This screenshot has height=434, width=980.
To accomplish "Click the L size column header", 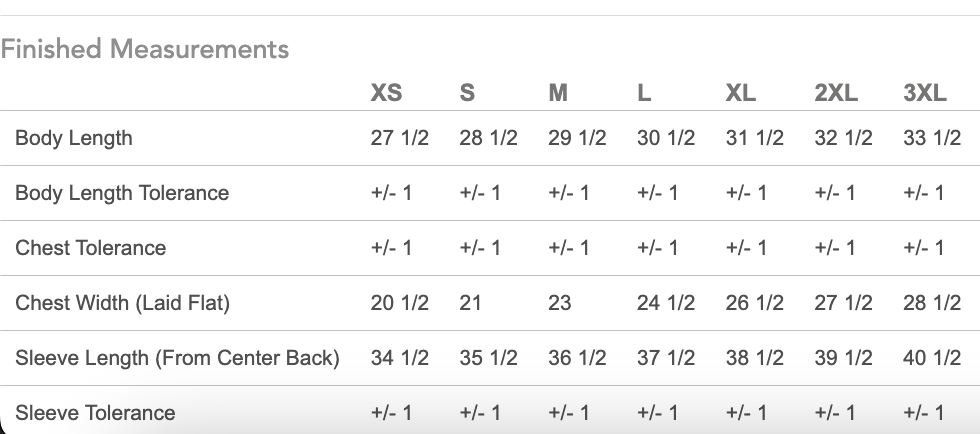I will [x=644, y=93].
